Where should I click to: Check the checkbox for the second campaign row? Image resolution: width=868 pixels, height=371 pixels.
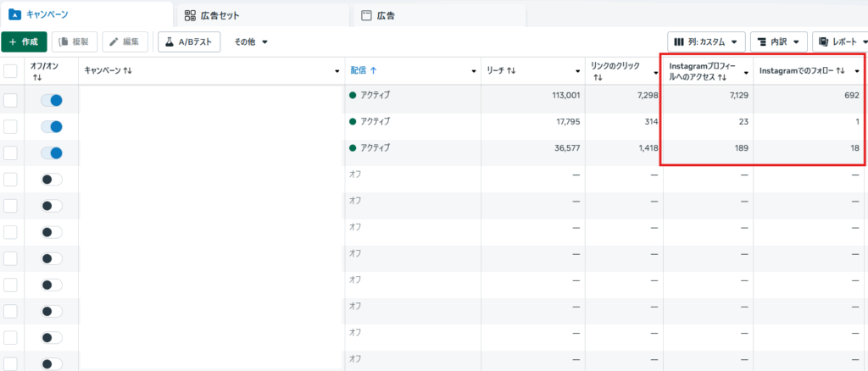[10, 126]
